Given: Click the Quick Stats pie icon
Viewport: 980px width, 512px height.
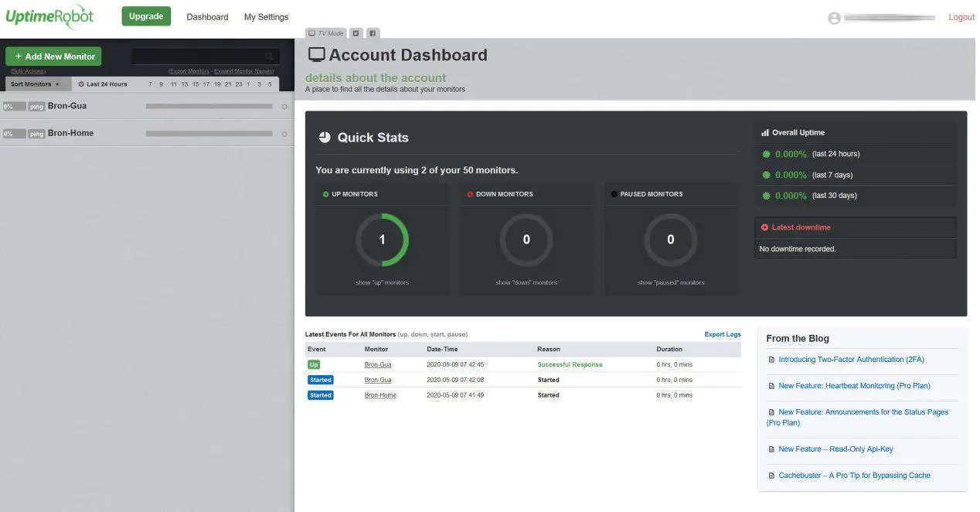Looking at the screenshot, I should pos(325,137).
